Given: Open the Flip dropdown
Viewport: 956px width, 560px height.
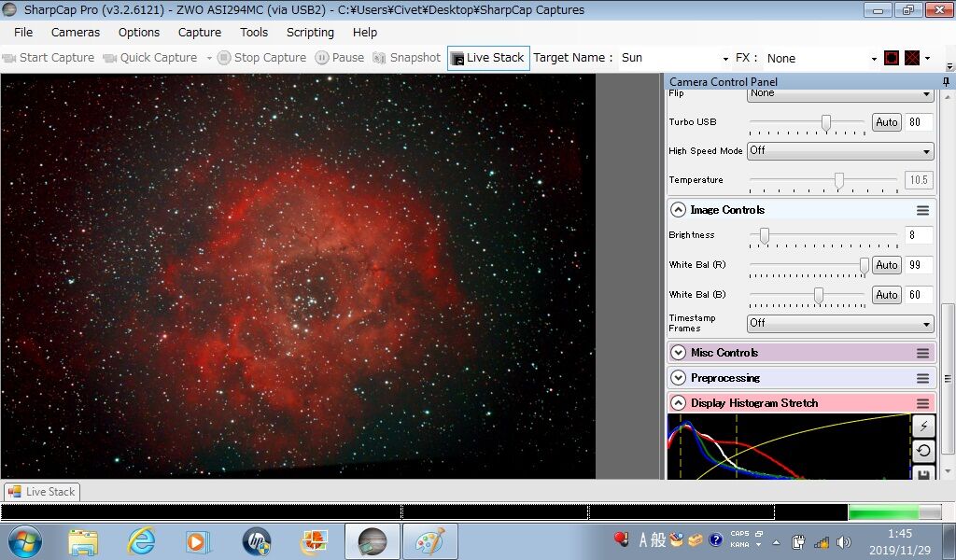Looking at the screenshot, I should pyautogui.click(x=840, y=94).
